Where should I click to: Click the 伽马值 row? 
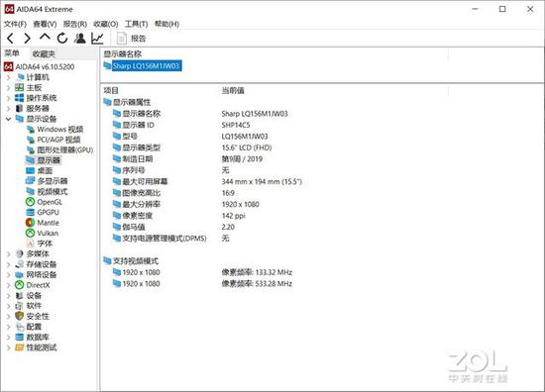point(173,227)
